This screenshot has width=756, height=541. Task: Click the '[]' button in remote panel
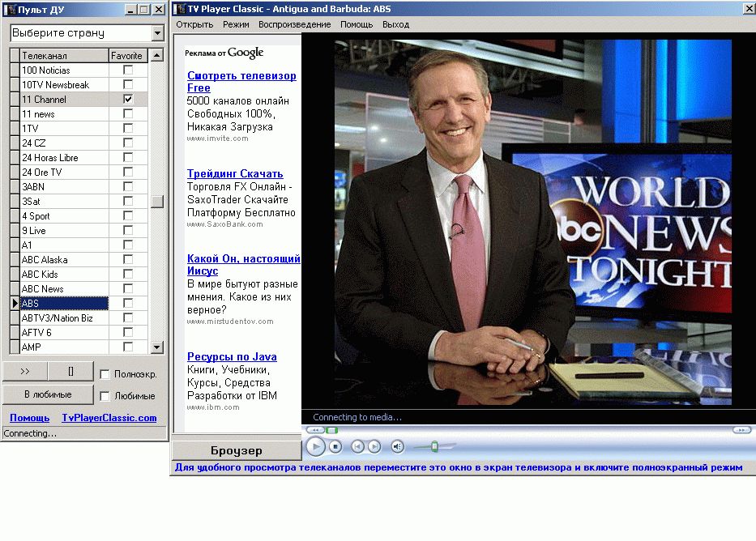point(70,372)
